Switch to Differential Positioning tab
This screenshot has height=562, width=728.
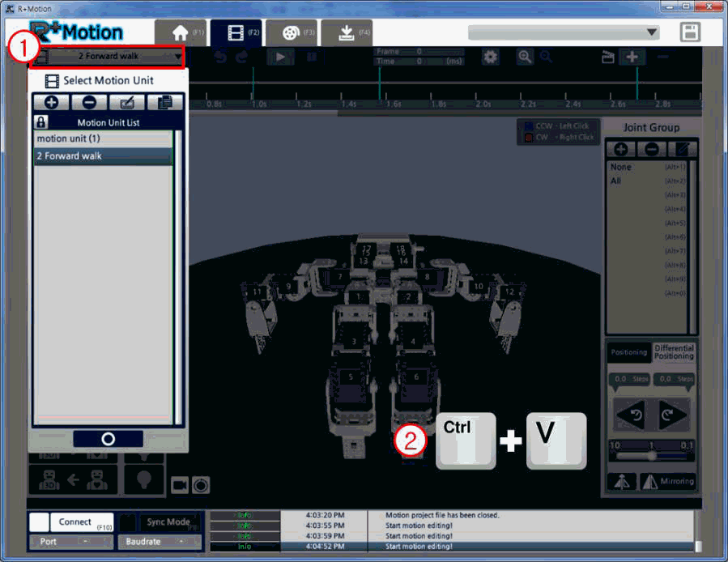pyautogui.click(x=674, y=352)
